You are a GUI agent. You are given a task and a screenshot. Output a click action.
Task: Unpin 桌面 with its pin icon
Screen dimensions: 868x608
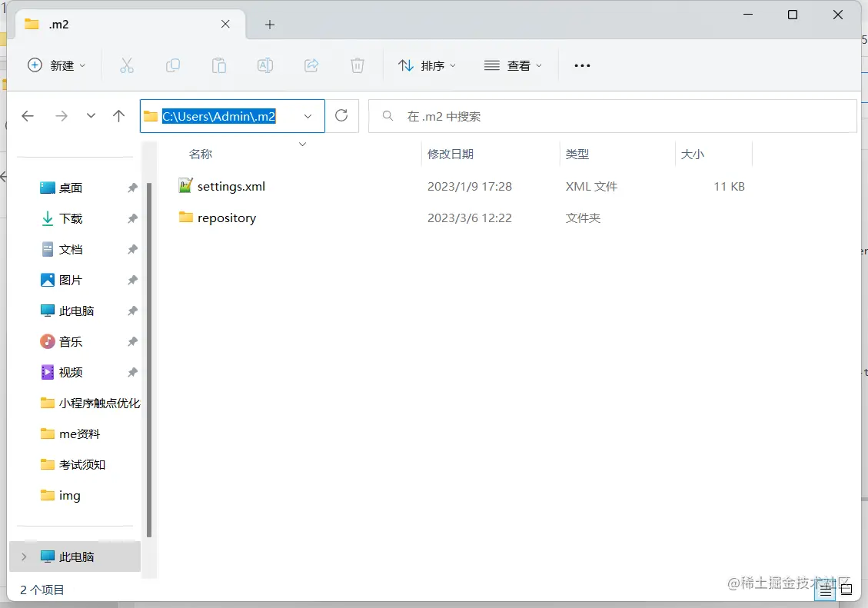click(132, 188)
